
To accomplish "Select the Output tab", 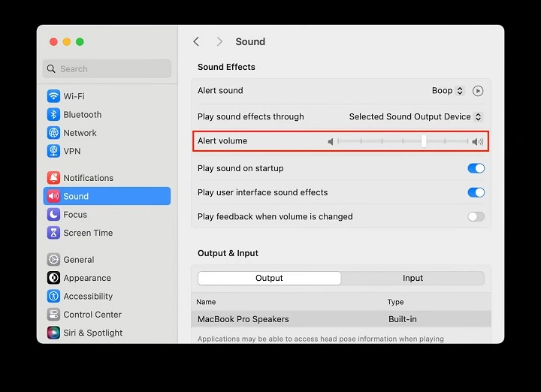I will (x=269, y=278).
